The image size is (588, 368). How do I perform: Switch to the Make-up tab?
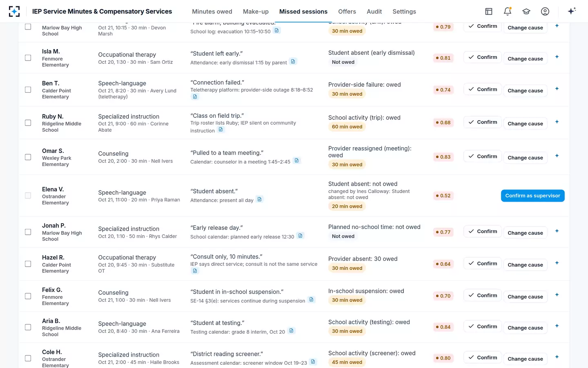[x=256, y=11]
